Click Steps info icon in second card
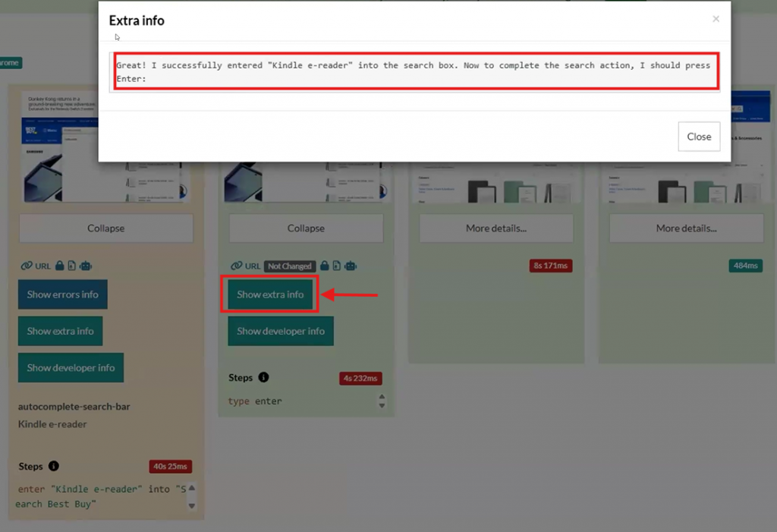 click(x=263, y=377)
